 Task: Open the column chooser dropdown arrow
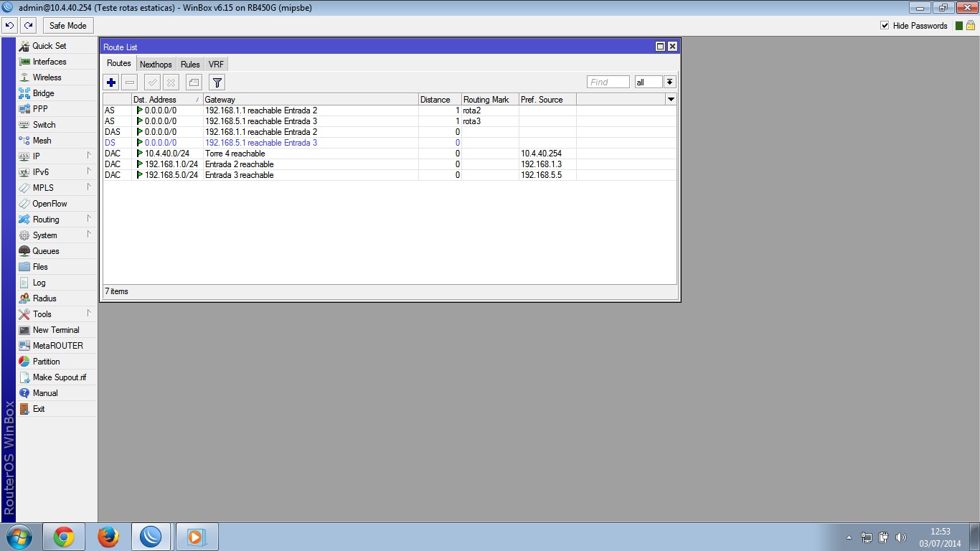(671, 100)
